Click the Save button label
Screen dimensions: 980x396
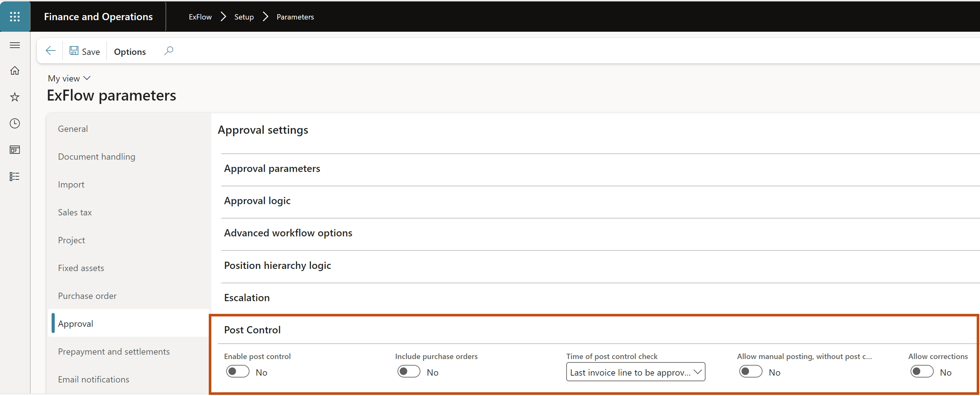point(91,52)
